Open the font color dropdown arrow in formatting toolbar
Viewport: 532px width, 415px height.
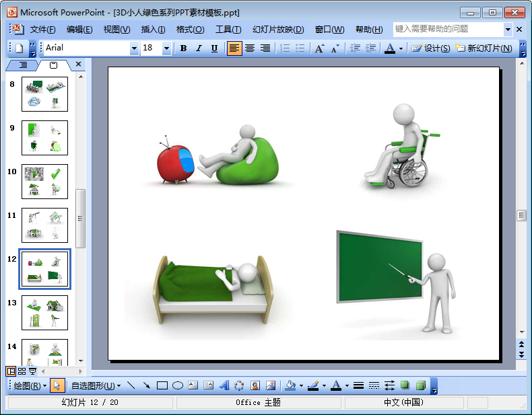coord(401,48)
